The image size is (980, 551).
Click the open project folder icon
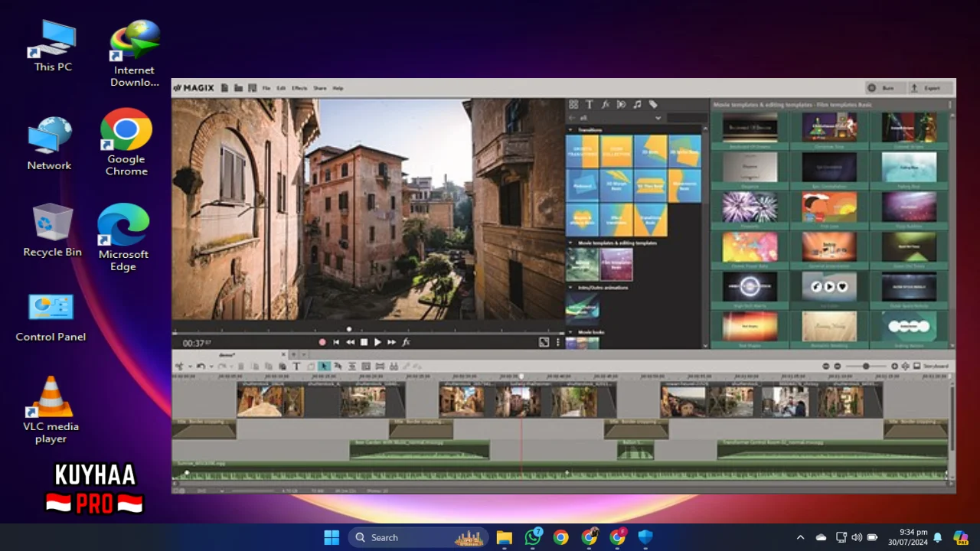[x=238, y=88]
